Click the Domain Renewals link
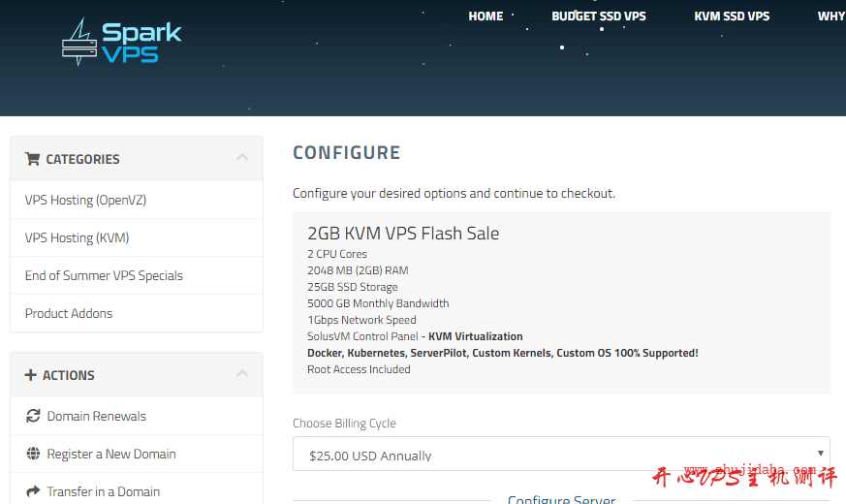 pyautogui.click(x=97, y=416)
